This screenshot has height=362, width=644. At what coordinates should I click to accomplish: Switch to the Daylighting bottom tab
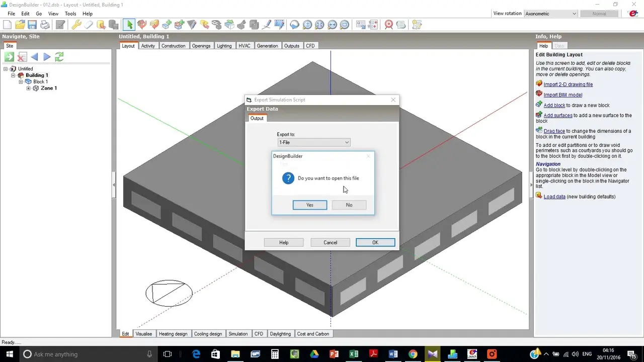click(280, 334)
